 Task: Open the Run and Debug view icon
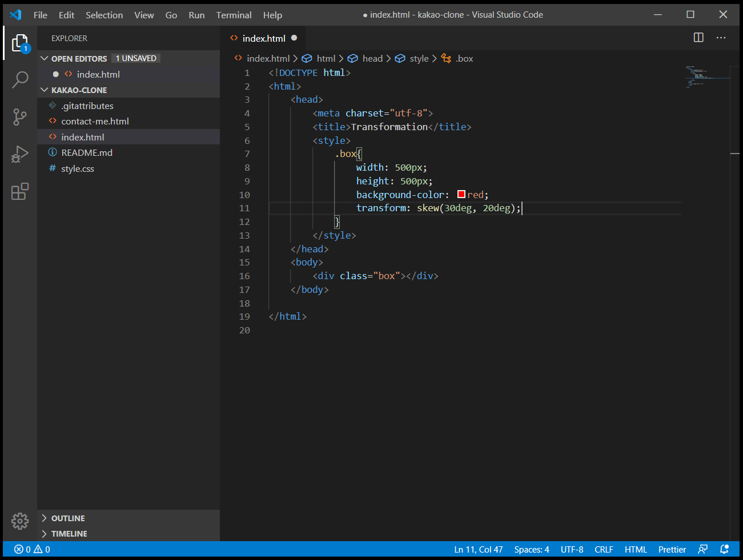point(20,154)
